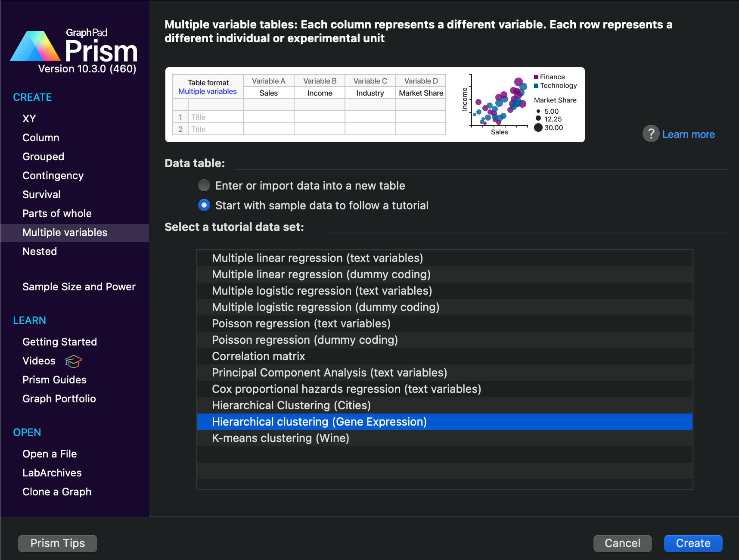This screenshot has height=560, width=739.
Task: Open Prism Tips
Action: tap(58, 544)
